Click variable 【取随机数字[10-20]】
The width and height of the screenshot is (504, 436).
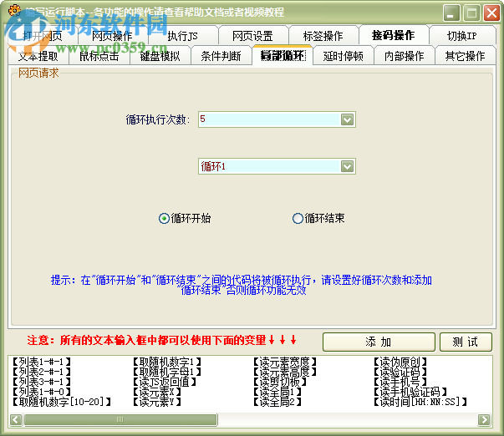(x=61, y=402)
